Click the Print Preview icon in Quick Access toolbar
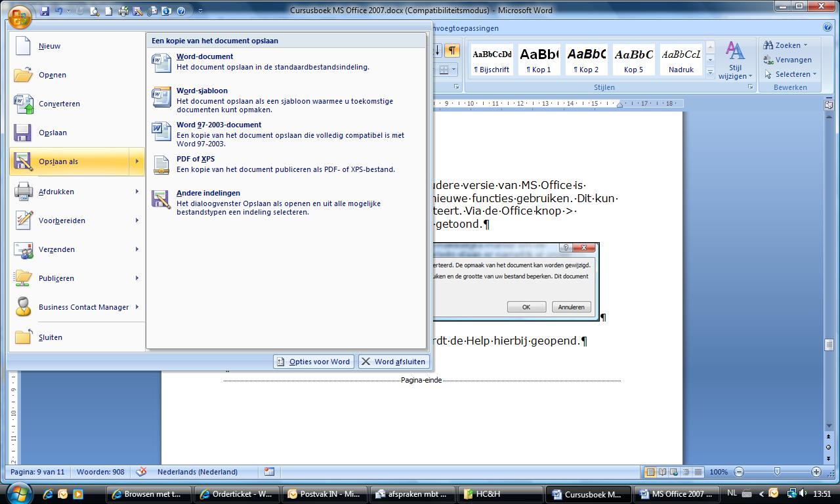 [x=95, y=11]
